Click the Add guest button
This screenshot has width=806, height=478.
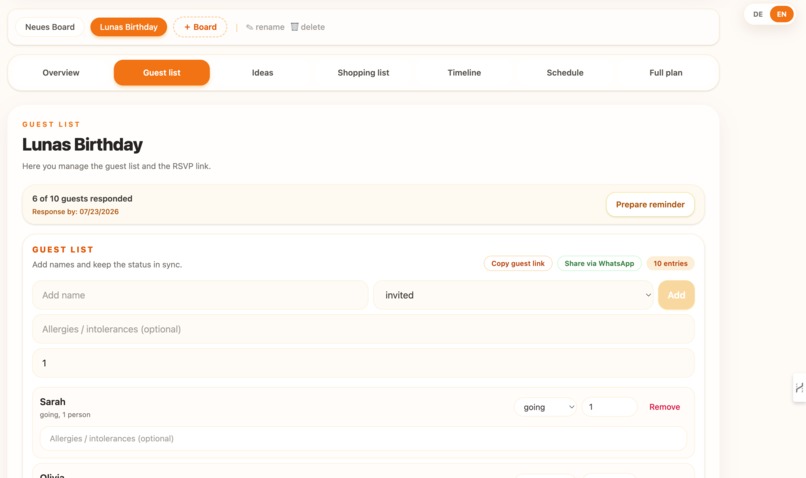tap(676, 295)
